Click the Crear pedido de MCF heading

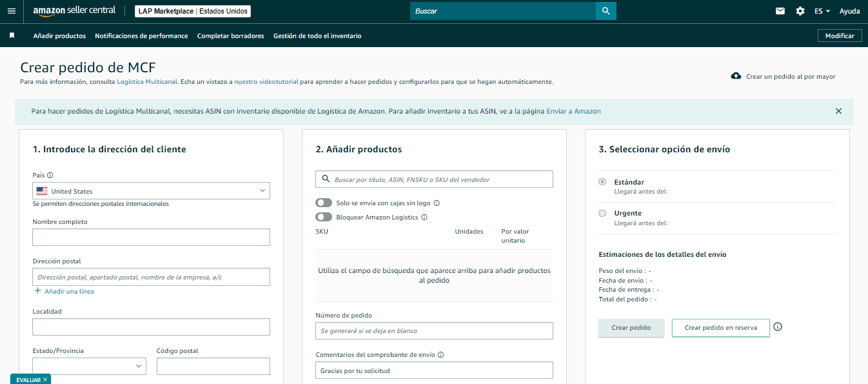pos(88,67)
